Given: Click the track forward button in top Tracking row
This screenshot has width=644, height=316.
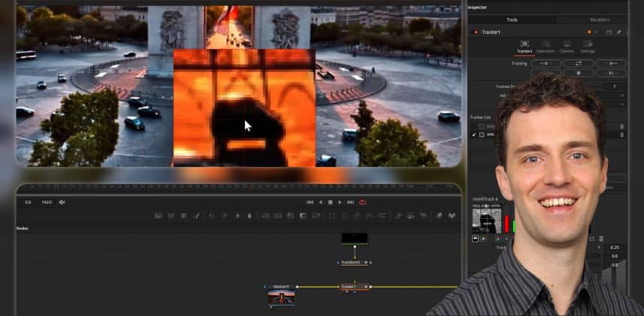Looking at the screenshot, I should [x=611, y=63].
